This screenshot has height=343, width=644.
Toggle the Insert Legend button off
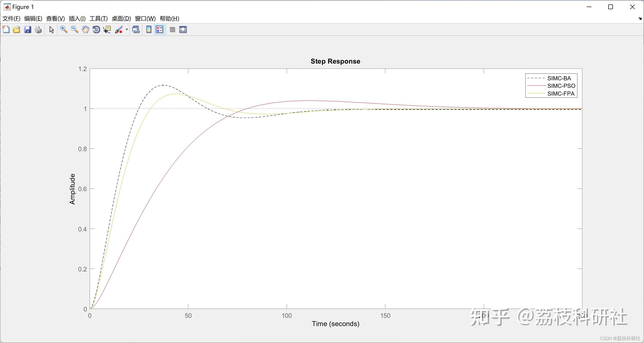(160, 29)
